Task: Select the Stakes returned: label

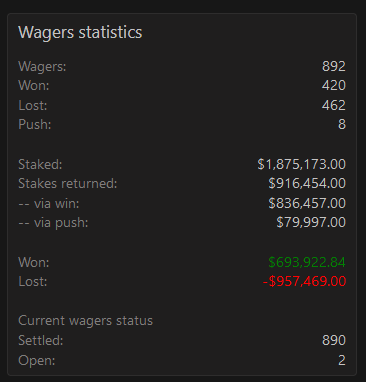Action: point(68,183)
